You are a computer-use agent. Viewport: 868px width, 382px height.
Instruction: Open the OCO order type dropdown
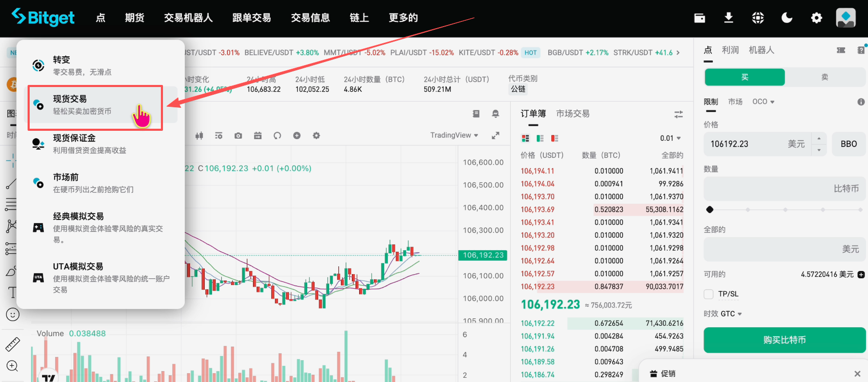(x=763, y=102)
